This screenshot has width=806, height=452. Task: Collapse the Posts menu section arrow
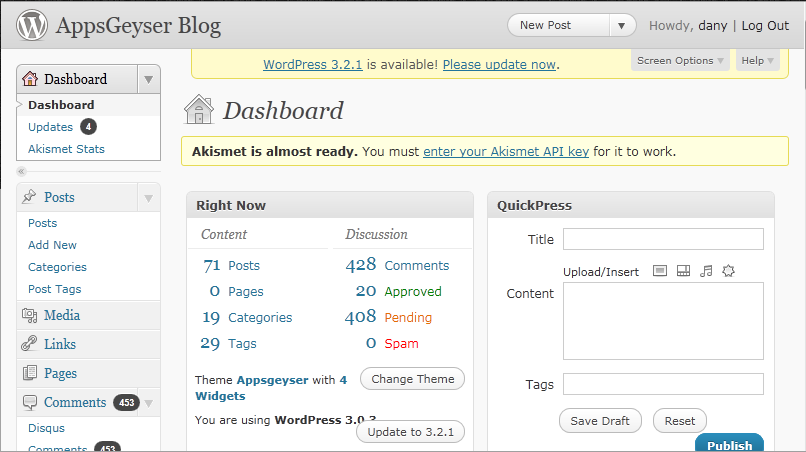pyautogui.click(x=148, y=198)
